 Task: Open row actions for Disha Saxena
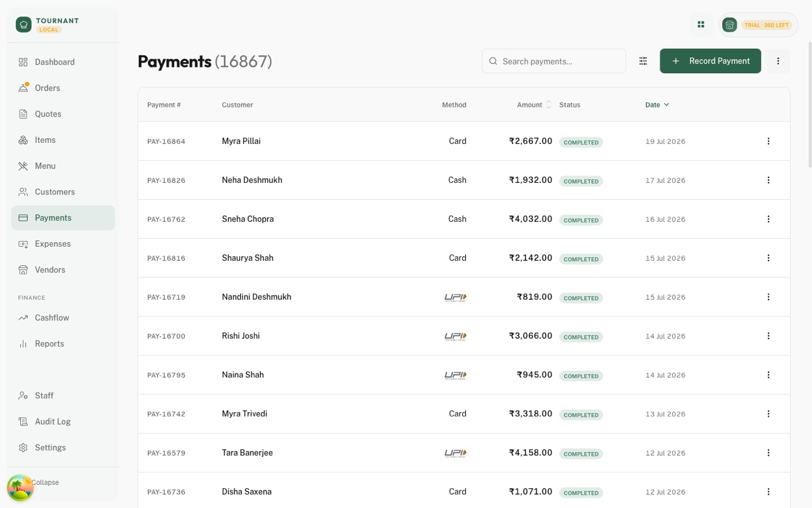pyautogui.click(x=768, y=491)
